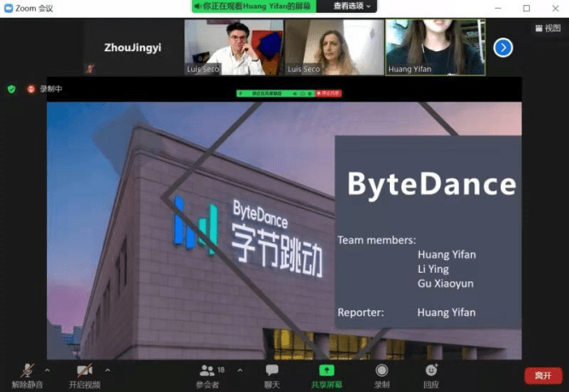Open the Participants (参会者) panel

[207, 371]
